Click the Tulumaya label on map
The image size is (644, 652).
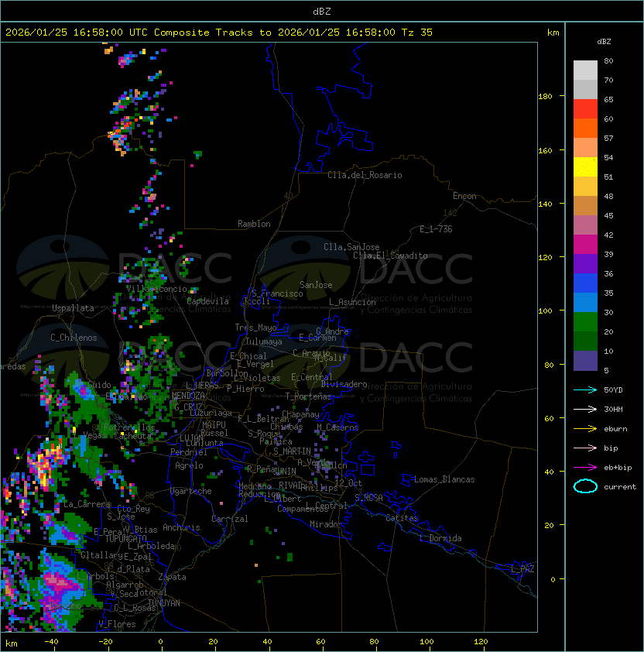pos(264,341)
